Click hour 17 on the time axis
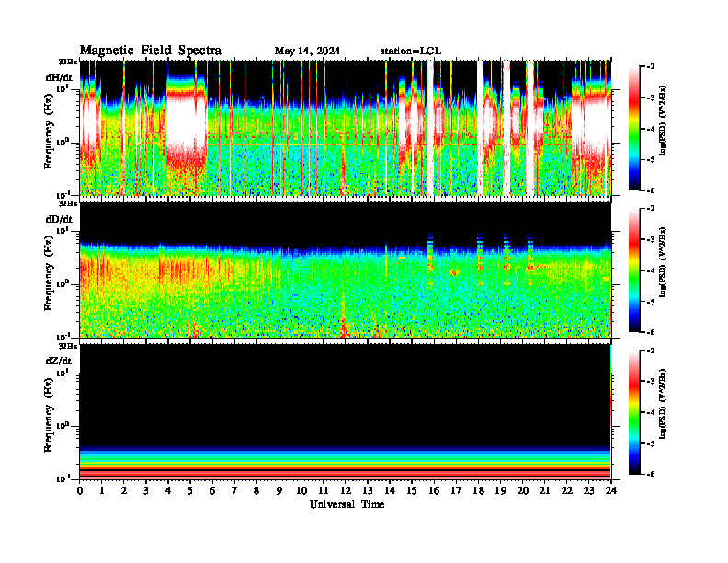 click(x=456, y=490)
